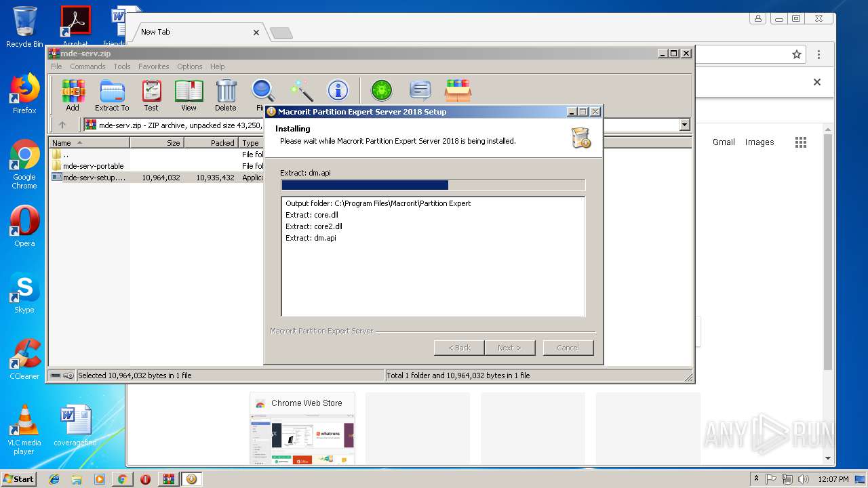Click the Delete trash icon in WinRAR
The width and height of the screenshot is (868, 488).
(226, 95)
